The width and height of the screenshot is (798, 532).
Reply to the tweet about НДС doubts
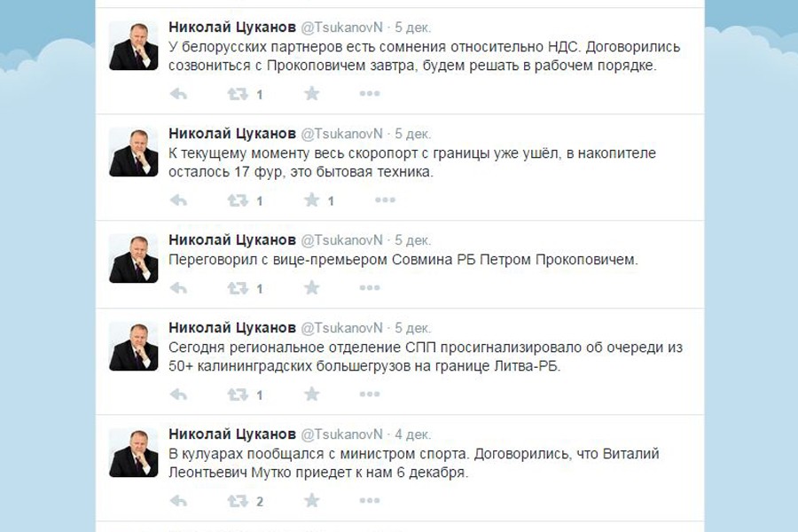pos(178,94)
